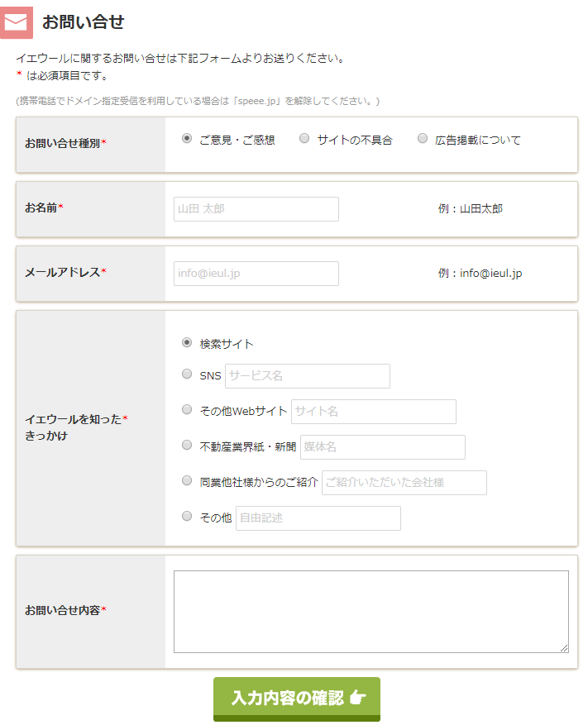Click the speee.jp domain notice text
The width and height of the screenshot is (588, 725).
(198, 101)
